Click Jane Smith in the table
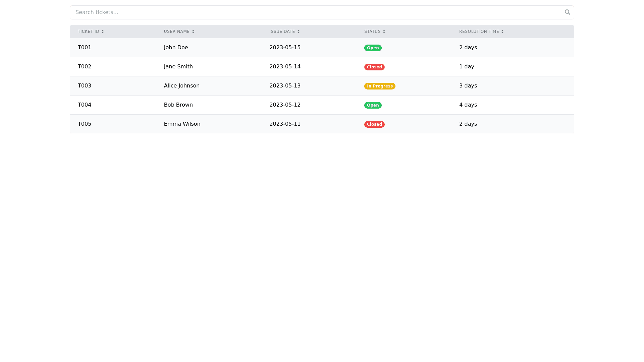644x362 pixels. [178, 67]
